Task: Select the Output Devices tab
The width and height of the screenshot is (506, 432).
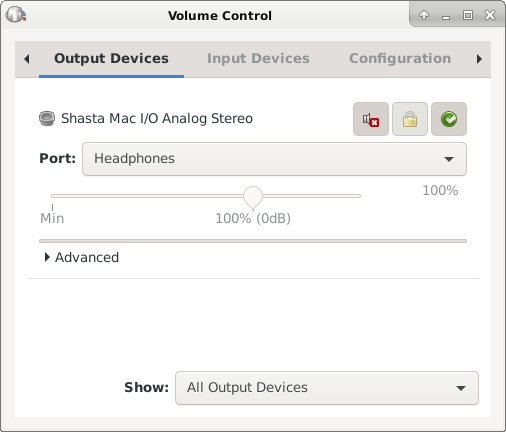Action: [111, 59]
